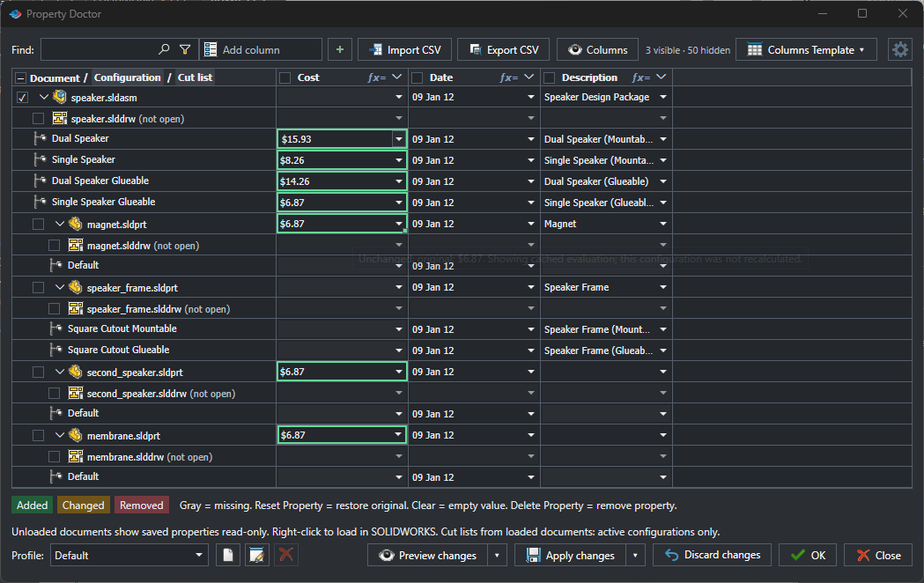Uncheck the speaker.sldasm checkbox

(x=22, y=97)
